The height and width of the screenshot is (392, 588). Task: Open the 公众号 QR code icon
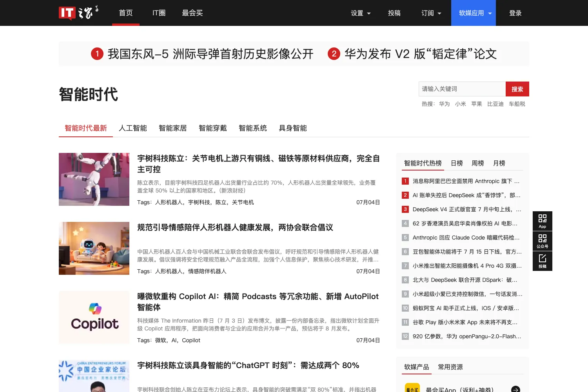[543, 241]
